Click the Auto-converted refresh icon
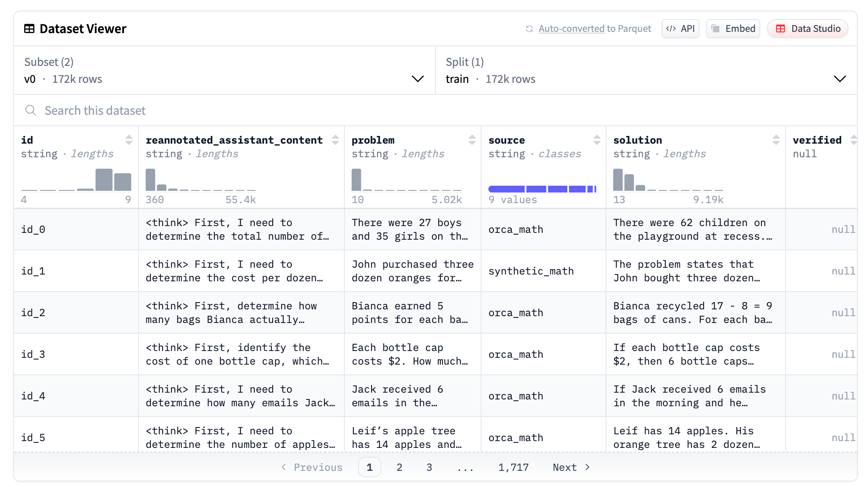The height and width of the screenshot is (487, 868). click(529, 29)
